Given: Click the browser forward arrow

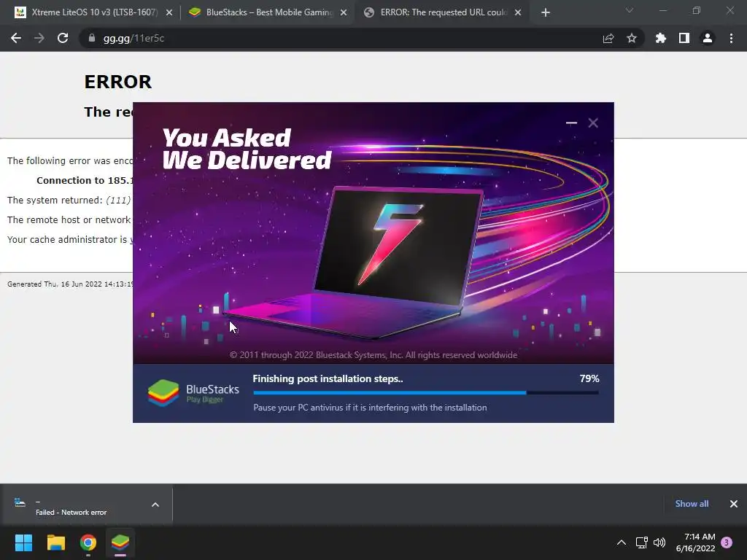Looking at the screenshot, I should (39, 38).
